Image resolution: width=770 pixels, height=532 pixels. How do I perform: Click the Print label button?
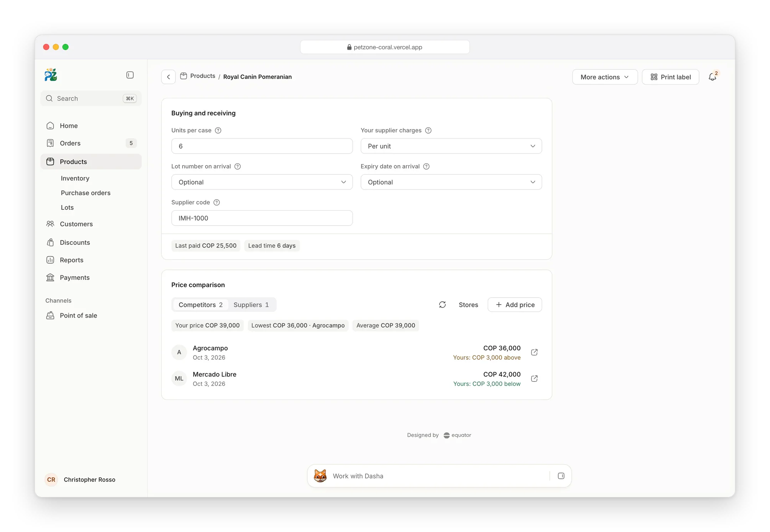pos(670,77)
